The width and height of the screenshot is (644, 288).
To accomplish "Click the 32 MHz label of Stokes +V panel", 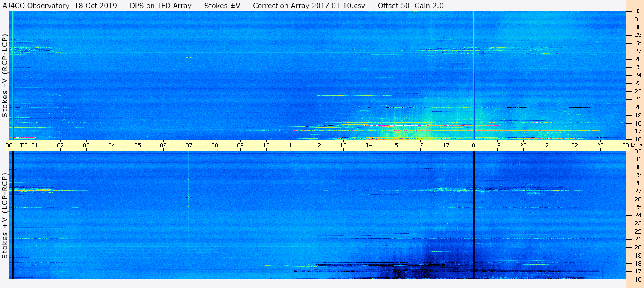I will 637,151.
